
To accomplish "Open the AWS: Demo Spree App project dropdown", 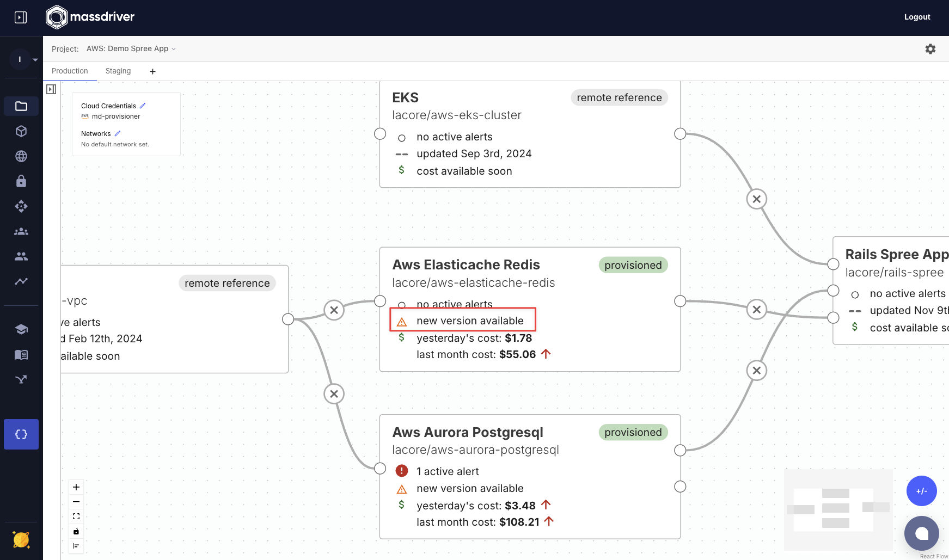I will tap(131, 48).
